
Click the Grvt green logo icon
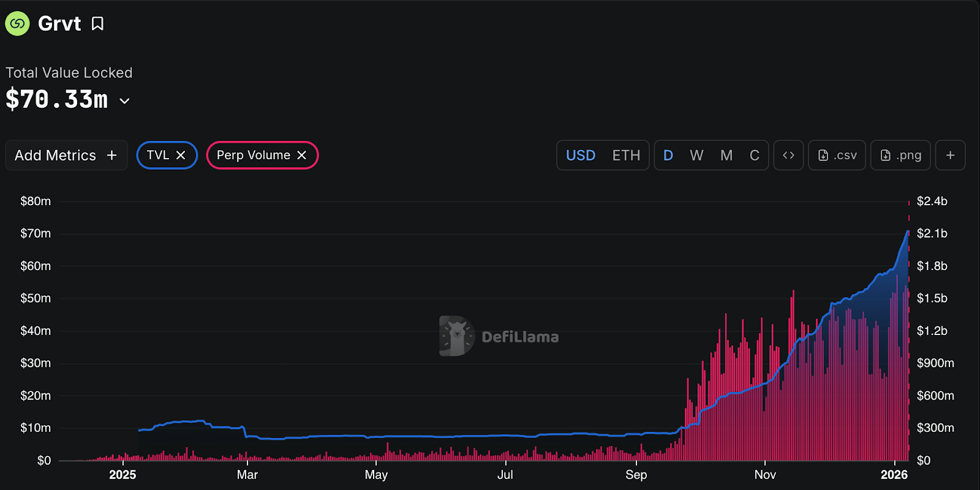(x=18, y=24)
